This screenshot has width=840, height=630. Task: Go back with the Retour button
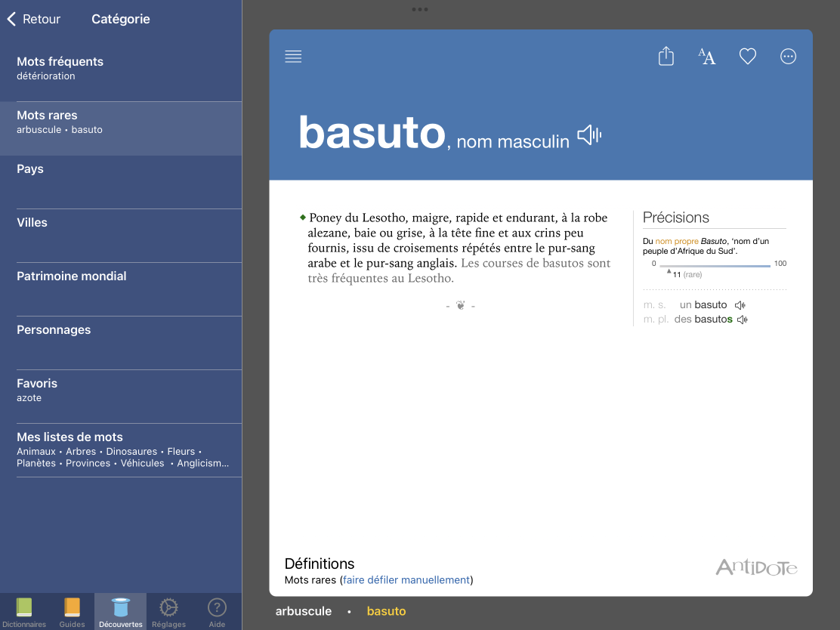coord(34,19)
